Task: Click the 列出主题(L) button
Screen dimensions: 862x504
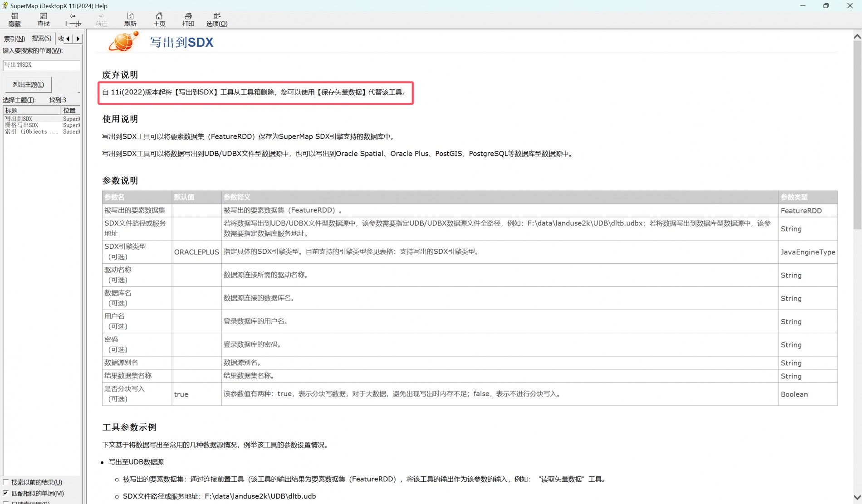Action: [28, 85]
